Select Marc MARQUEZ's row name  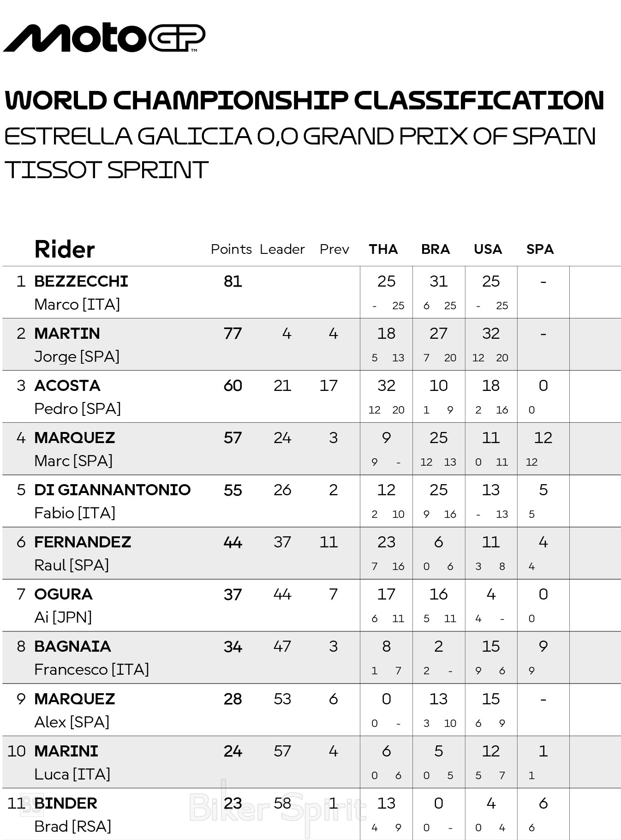(75, 438)
